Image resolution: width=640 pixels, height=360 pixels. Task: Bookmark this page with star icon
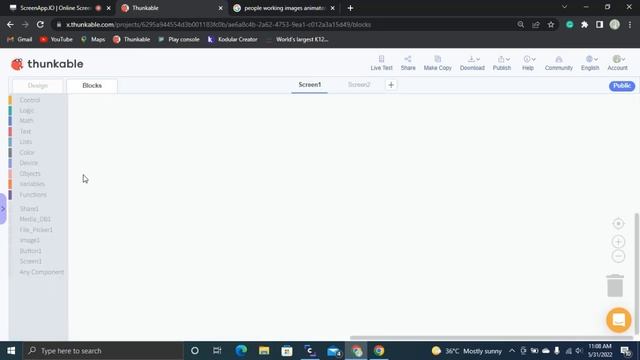coord(551,24)
